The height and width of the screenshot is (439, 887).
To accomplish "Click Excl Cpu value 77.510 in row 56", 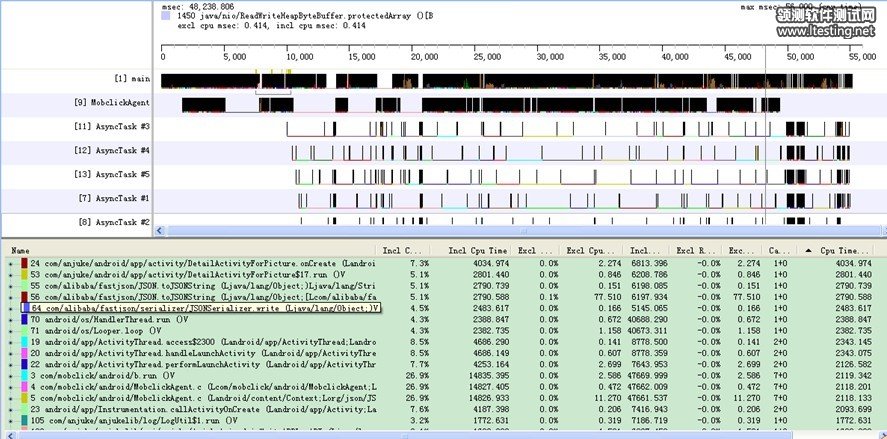I will (x=609, y=297).
